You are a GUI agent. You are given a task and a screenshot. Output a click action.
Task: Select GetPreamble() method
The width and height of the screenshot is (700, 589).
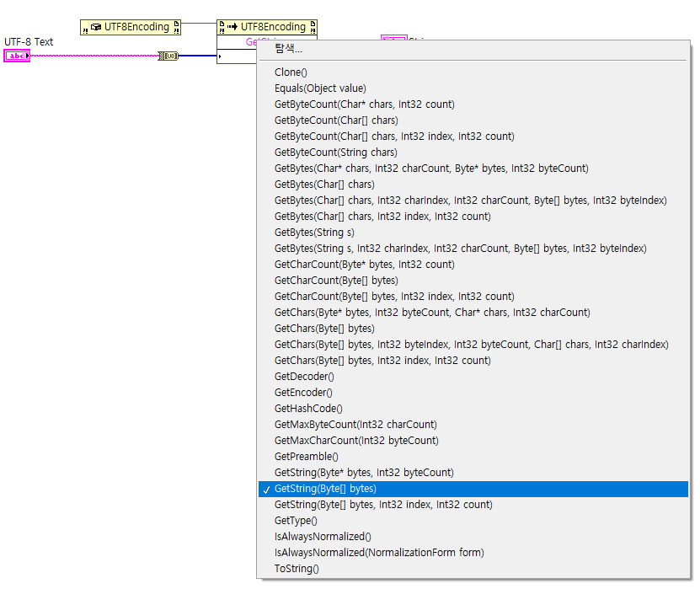(x=473, y=457)
